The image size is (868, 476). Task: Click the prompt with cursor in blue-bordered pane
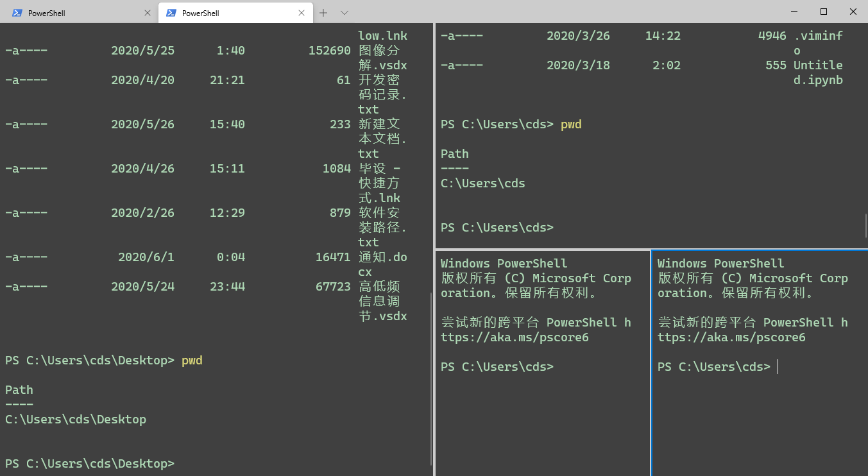[x=714, y=367]
